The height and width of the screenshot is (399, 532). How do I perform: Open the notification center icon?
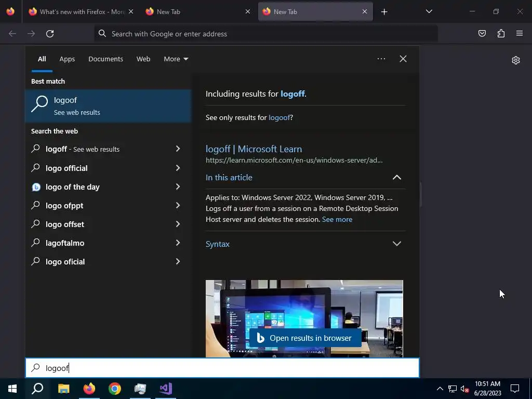pos(515,389)
